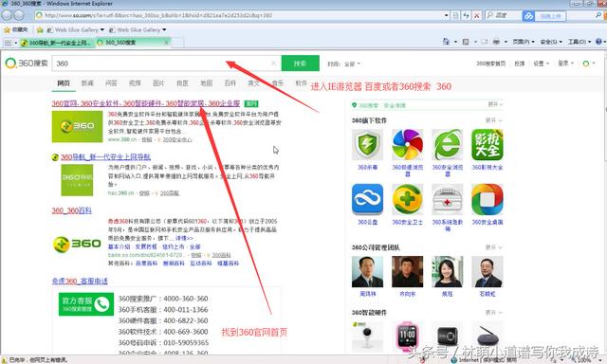
Task: Click the IE forward navigation button
Action: (19, 15)
